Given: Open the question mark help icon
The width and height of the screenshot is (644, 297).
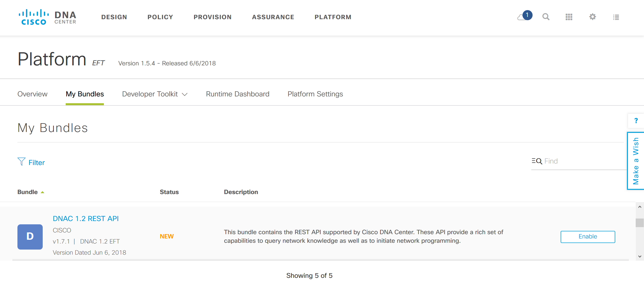Looking at the screenshot, I should point(636,121).
